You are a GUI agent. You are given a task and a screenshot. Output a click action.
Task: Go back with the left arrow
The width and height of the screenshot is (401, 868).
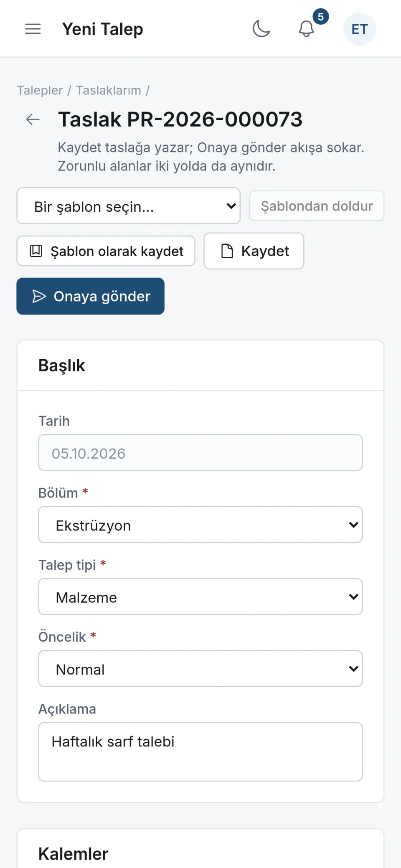click(x=33, y=119)
